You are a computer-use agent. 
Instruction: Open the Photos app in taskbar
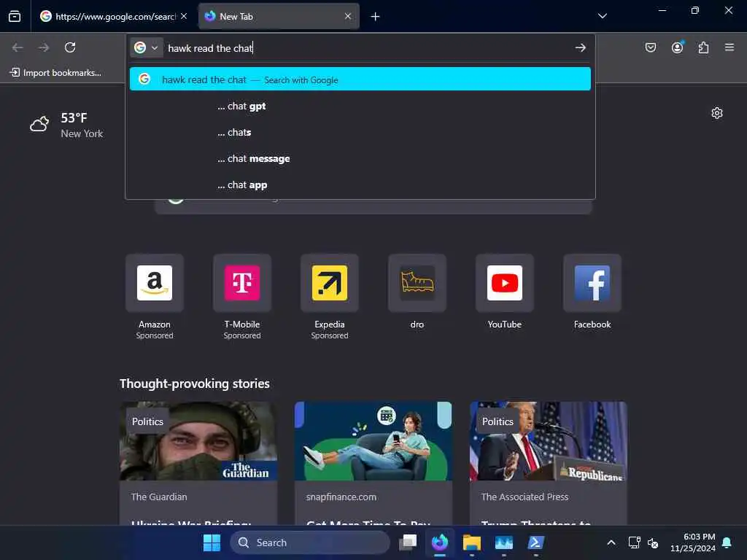503,542
